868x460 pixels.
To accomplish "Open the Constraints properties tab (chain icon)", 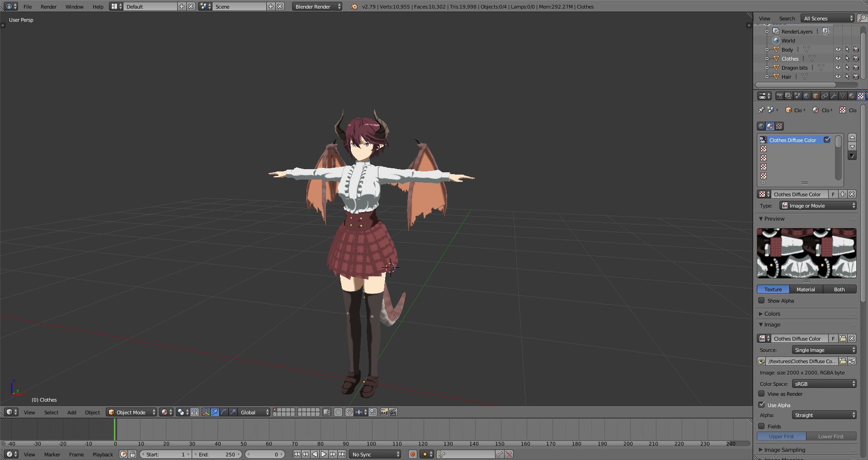I will click(825, 96).
